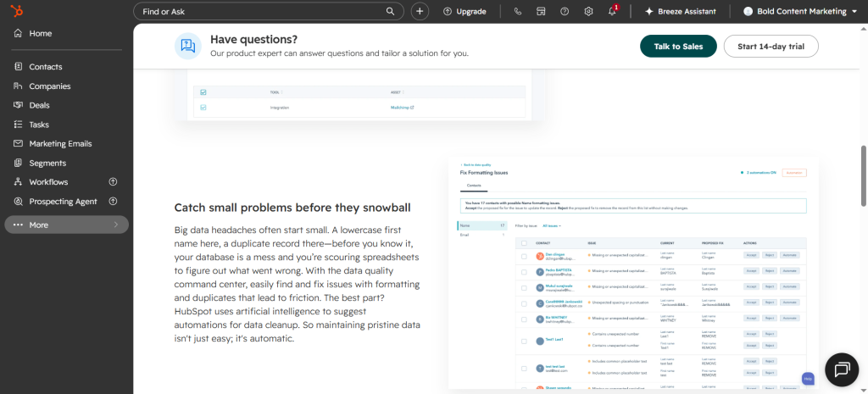Click the upgrade arrow icon beside Prospecting Agent
Viewport: 868px width, 394px height.
coord(113,202)
